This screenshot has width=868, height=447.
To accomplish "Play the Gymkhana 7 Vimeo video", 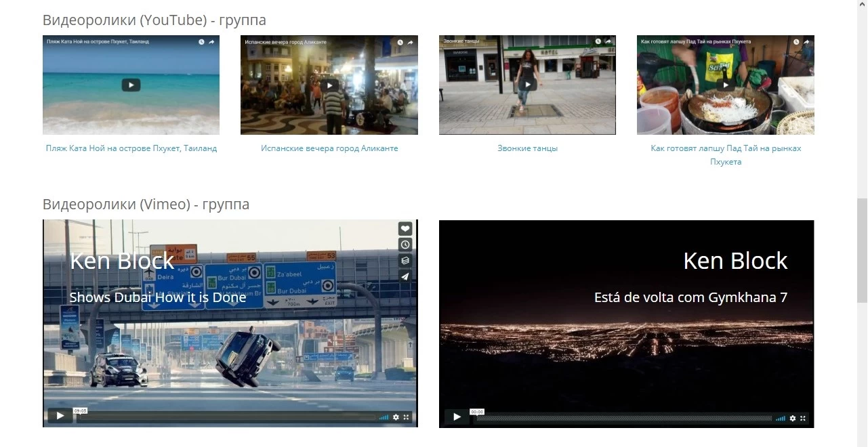I will coord(457,417).
